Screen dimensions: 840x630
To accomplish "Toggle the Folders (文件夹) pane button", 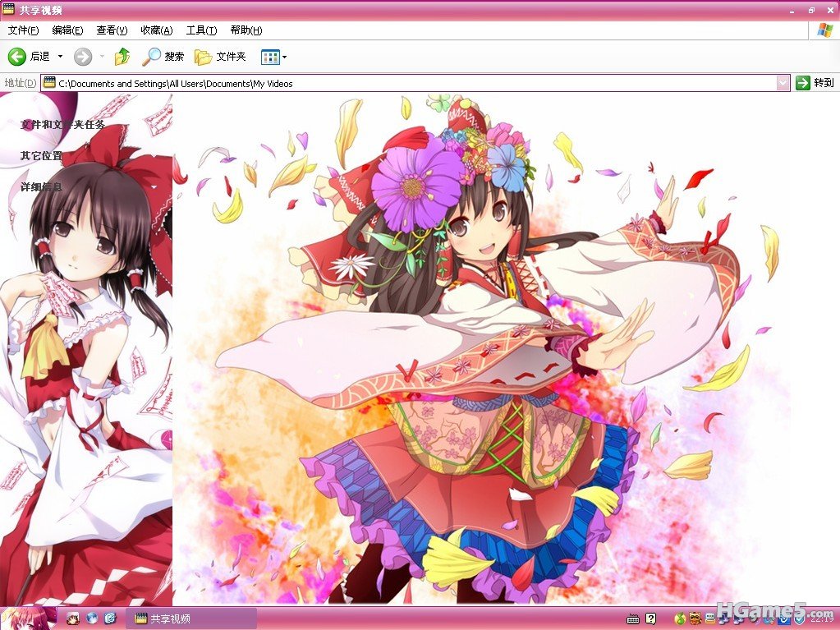I will pyautogui.click(x=220, y=56).
